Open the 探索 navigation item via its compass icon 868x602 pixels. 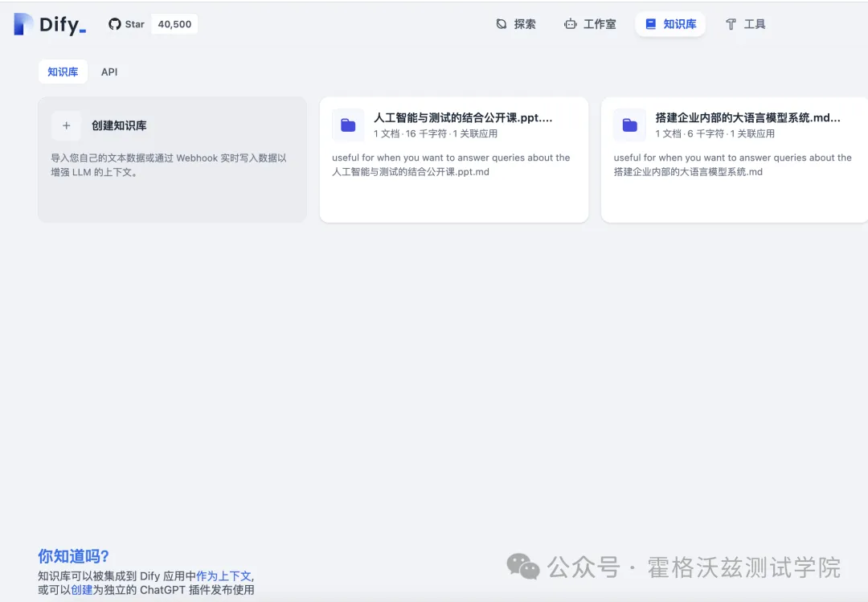[500, 24]
